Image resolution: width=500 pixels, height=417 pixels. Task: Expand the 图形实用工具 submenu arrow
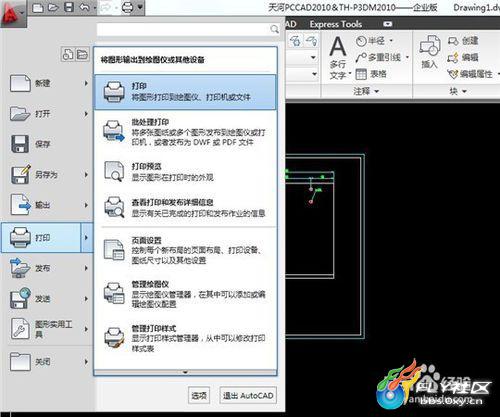(86, 329)
